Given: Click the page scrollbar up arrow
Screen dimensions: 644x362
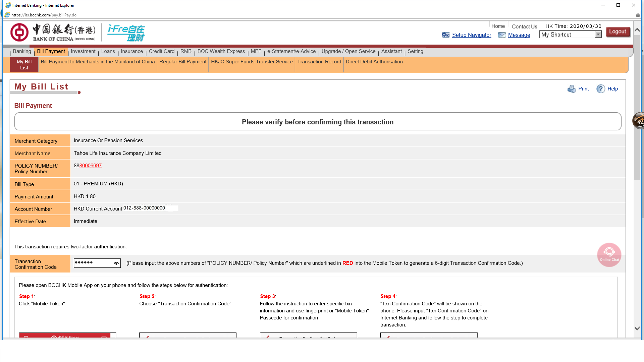Looking at the screenshot, I should [x=637, y=30].
